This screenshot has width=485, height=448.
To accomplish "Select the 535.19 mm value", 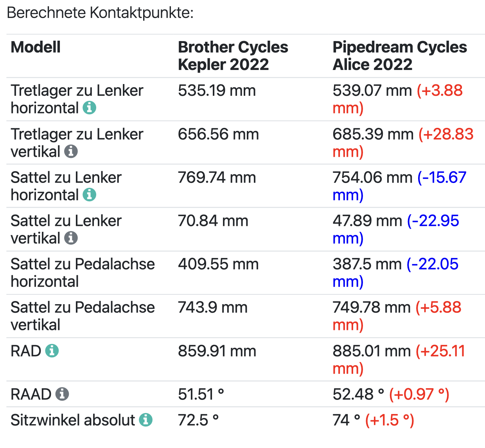I will point(217,91).
